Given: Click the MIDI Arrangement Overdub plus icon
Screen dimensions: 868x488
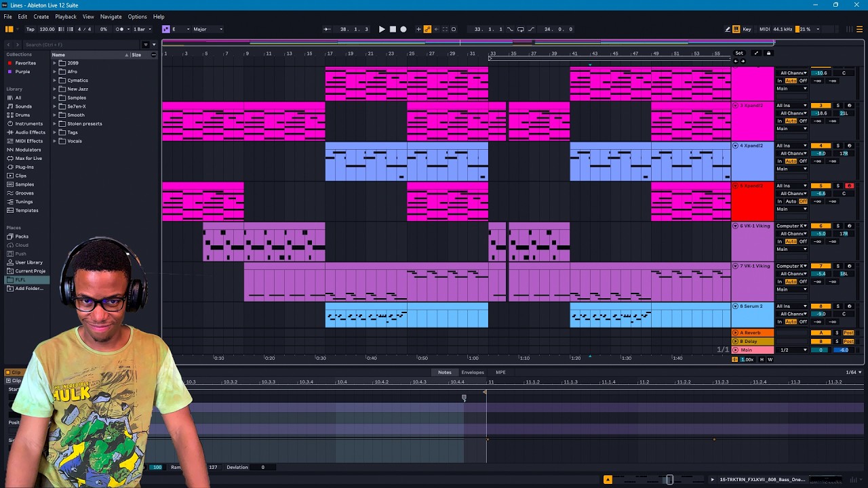Looking at the screenshot, I should (x=418, y=29).
